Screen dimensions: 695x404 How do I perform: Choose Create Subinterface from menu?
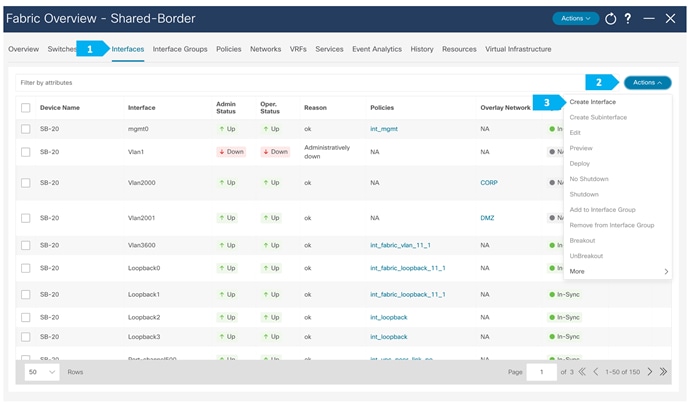pos(598,118)
